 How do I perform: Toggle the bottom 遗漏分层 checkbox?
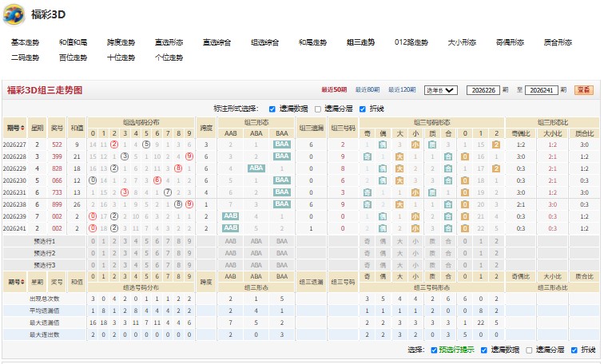pos(529,350)
